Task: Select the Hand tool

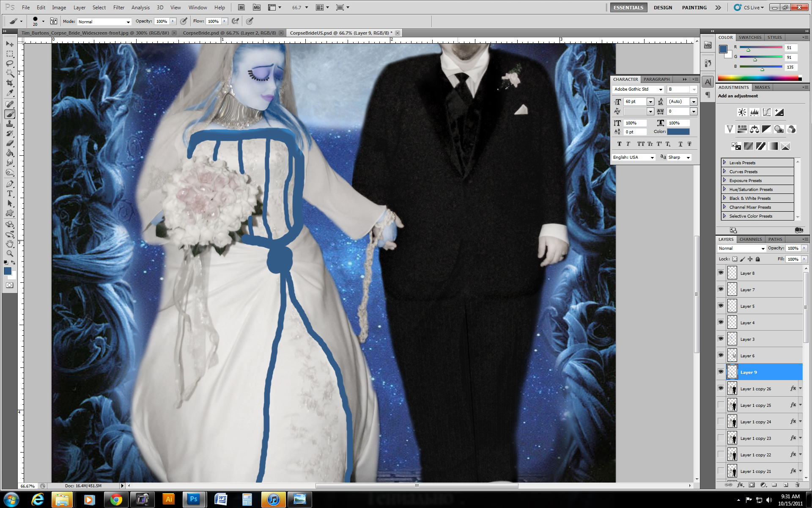Action: 10,244
